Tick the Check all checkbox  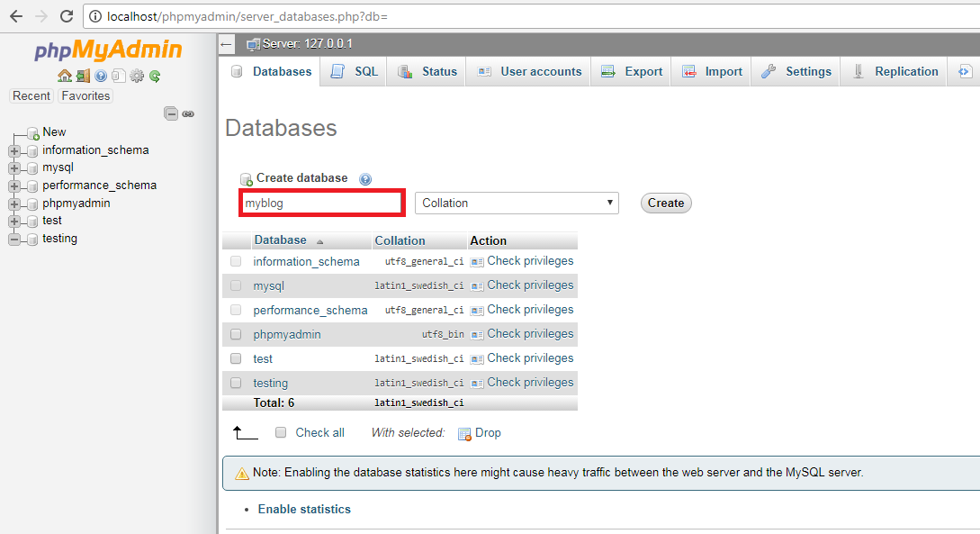click(281, 433)
